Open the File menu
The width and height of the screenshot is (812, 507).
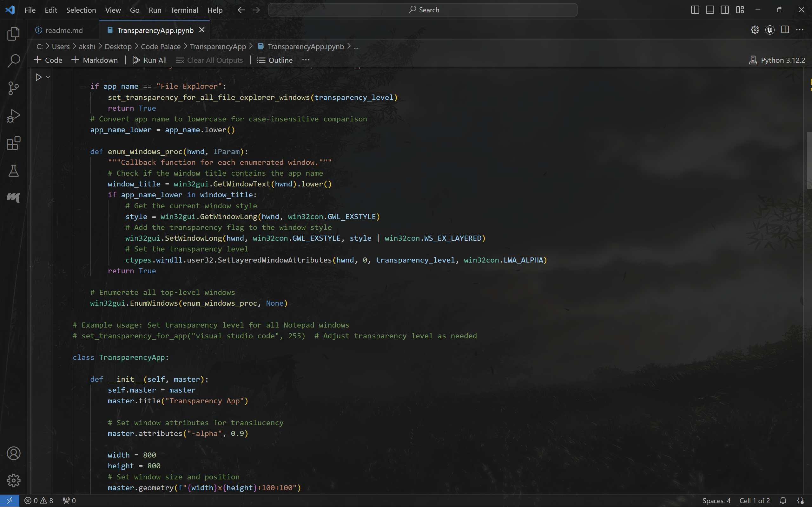[x=30, y=10]
